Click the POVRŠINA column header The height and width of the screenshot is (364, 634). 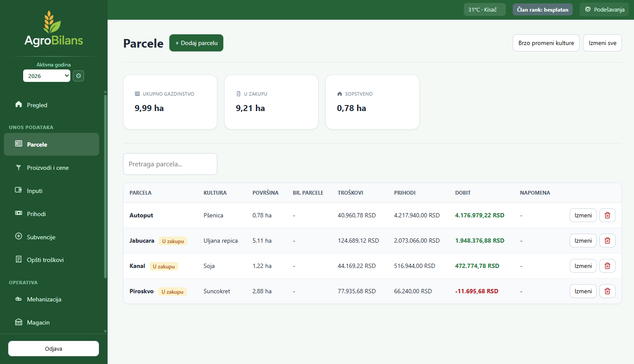click(265, 193)
